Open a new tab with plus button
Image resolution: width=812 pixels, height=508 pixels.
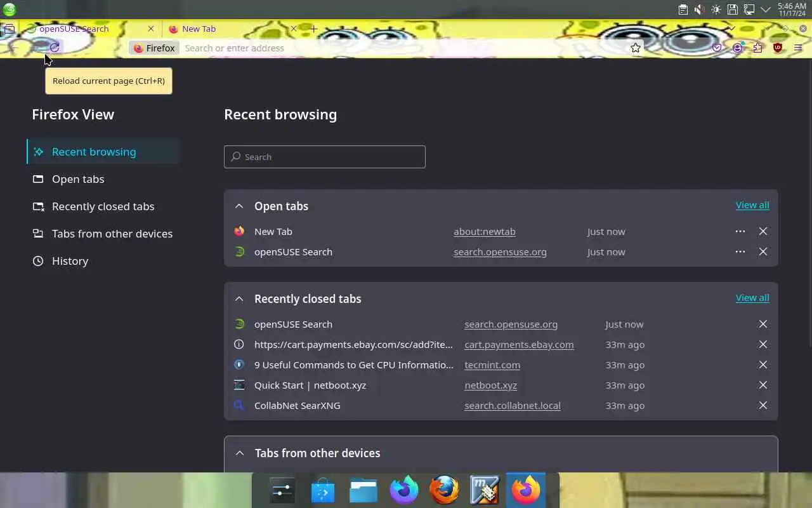tap(313, 29)
